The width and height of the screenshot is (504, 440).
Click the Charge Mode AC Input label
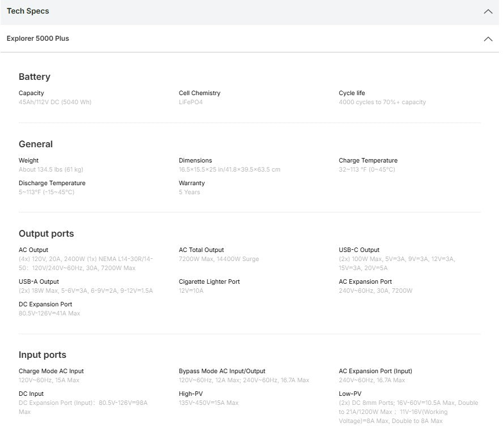coord(51,371)
